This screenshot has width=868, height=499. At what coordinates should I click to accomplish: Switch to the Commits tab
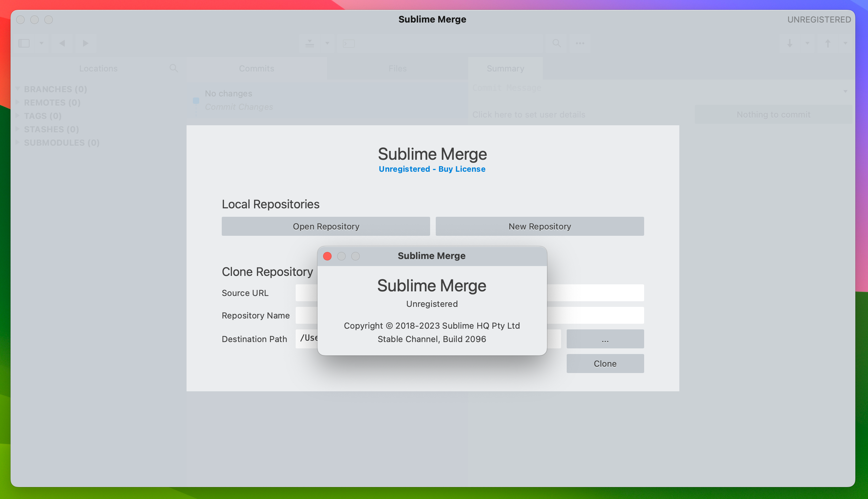coord(256,67)
